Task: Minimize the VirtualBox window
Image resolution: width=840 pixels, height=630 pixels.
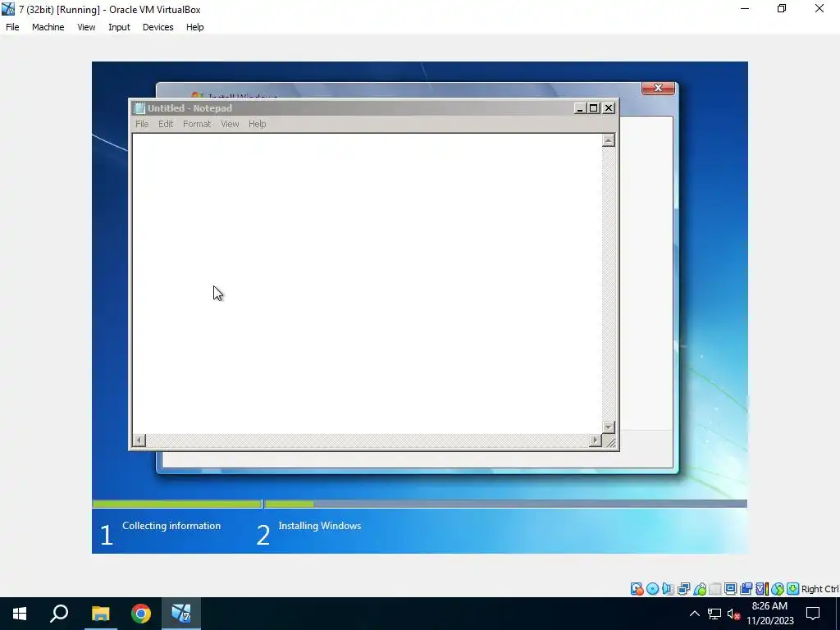Action: point(745,9)
